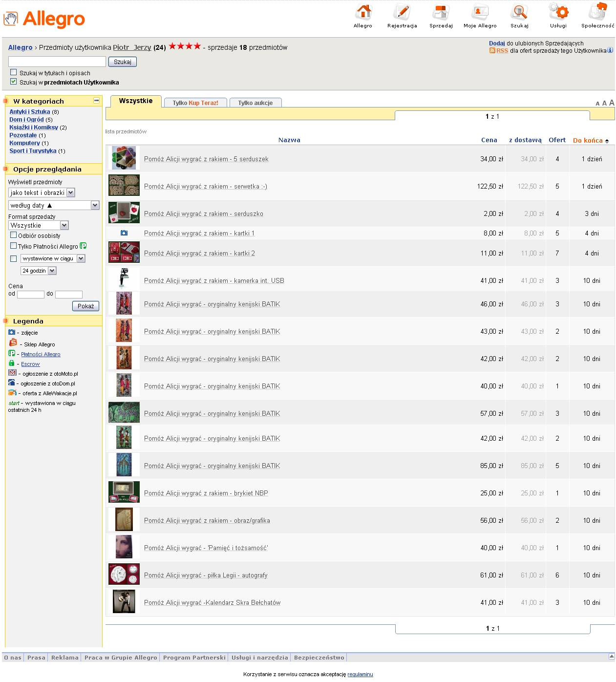Toggle the Odbiór osobisty checkbox

[14, 235]
